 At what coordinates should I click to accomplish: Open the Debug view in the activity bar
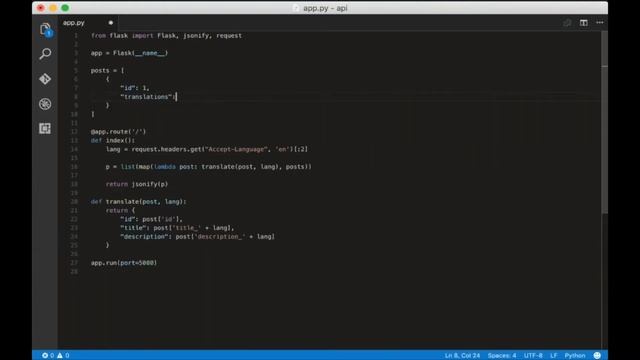(x=45, y=104)
